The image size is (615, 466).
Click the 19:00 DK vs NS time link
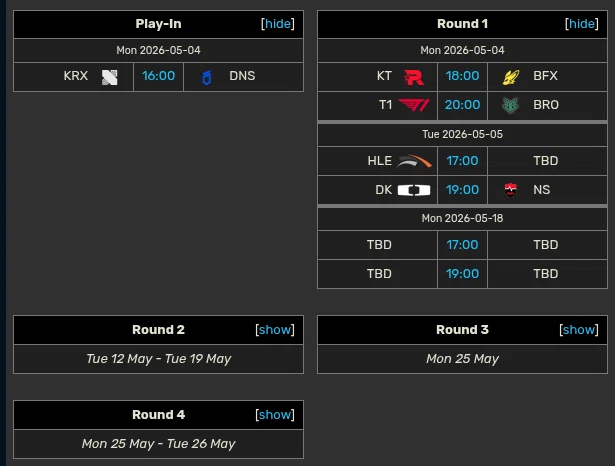(462, 190)
